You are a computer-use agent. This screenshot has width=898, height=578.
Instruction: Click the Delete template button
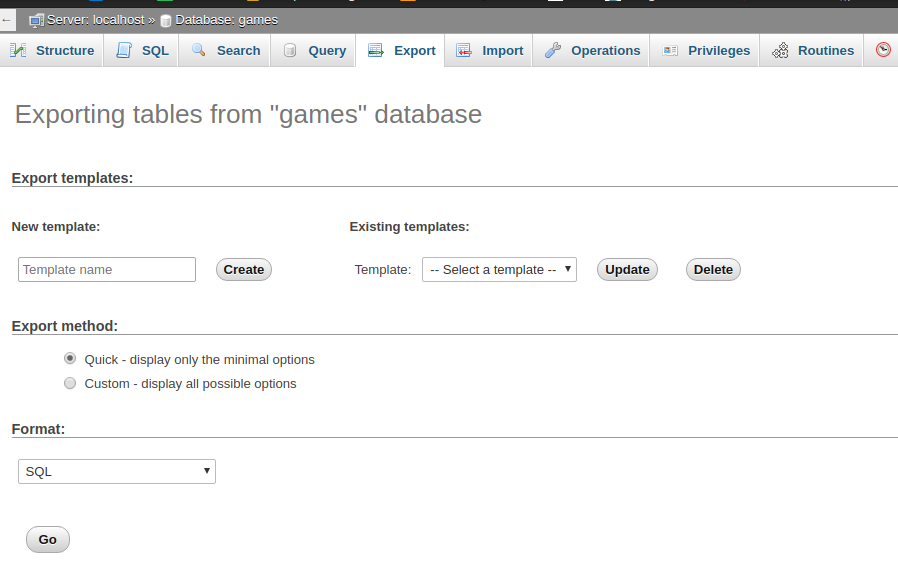(x=713, y=270)
